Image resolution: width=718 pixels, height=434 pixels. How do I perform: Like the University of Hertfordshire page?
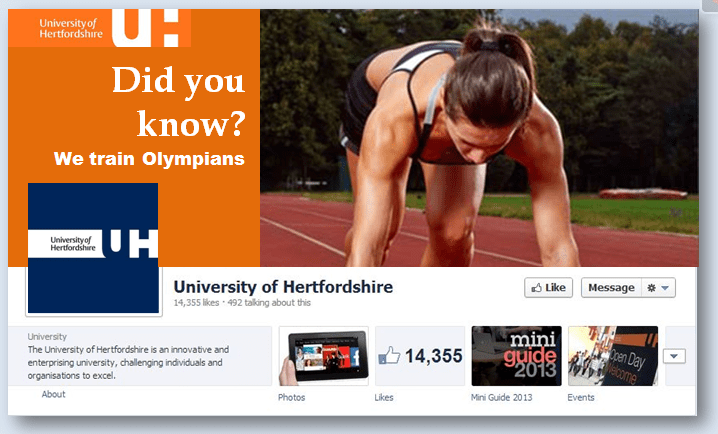tap(549, 288)
